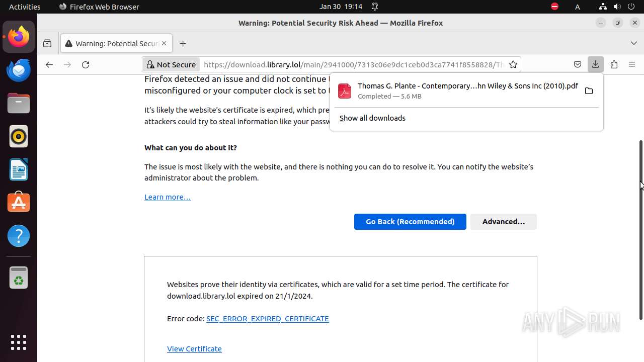
Task: Click the red Do Not Disturb indicator
Action: [x=554, y=7]
